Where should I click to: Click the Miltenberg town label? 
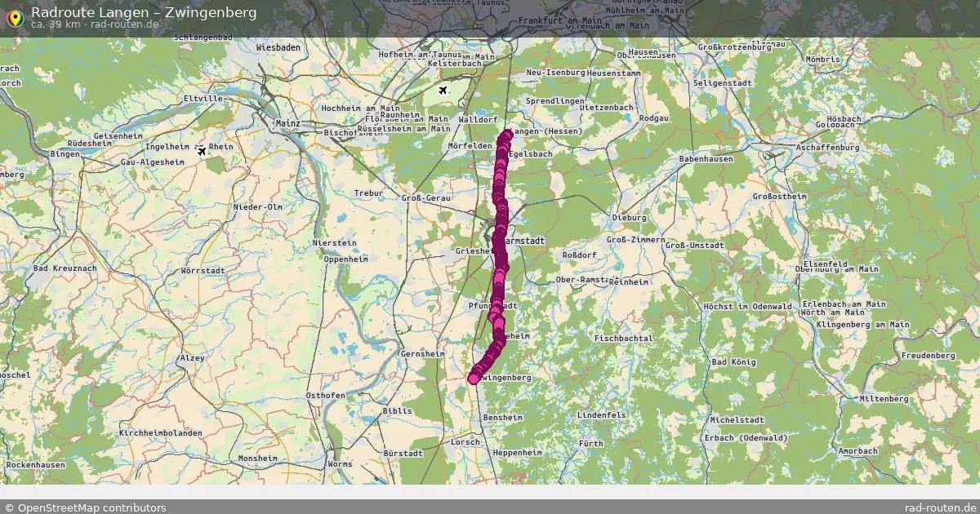[884, 398]
